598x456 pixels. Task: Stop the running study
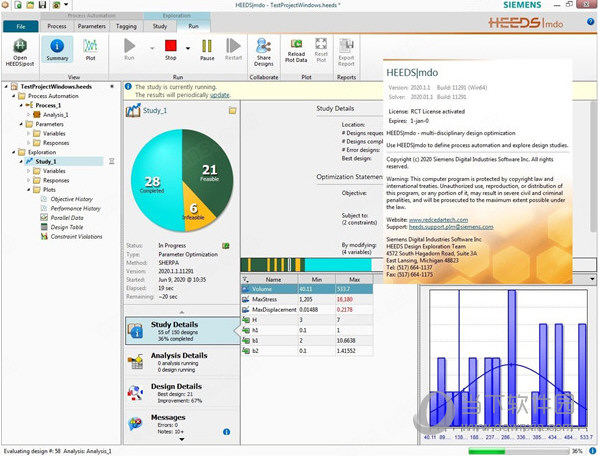point(170,50)
